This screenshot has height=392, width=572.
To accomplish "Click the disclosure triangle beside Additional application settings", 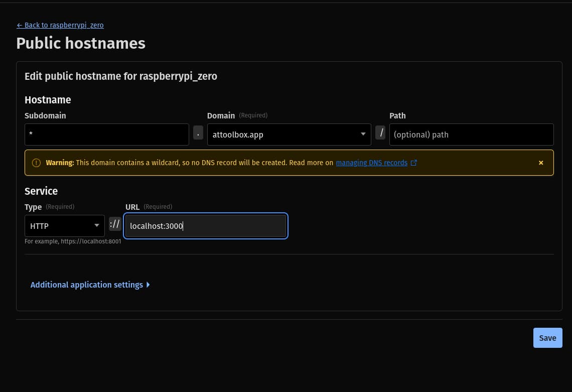I will [x=148, y=285].
